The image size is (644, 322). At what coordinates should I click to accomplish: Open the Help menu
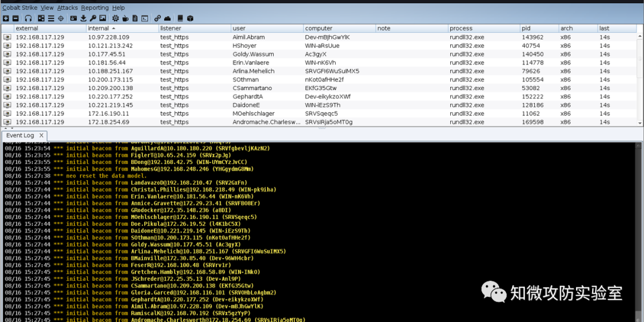(118, 8)
